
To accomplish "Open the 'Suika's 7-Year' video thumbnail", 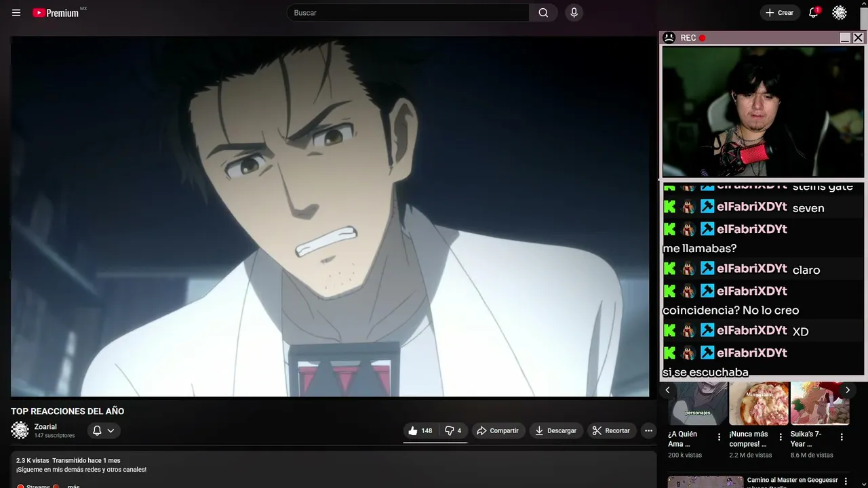I will coord(820,404).
